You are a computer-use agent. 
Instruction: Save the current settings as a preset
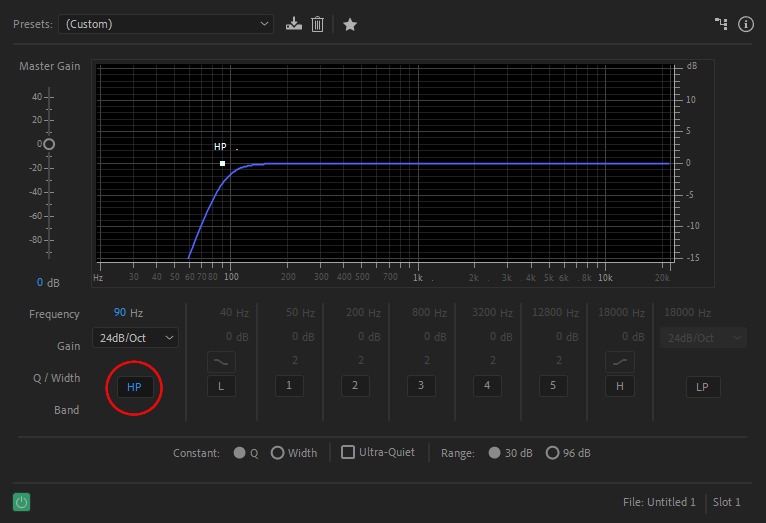tap(293, 24)
